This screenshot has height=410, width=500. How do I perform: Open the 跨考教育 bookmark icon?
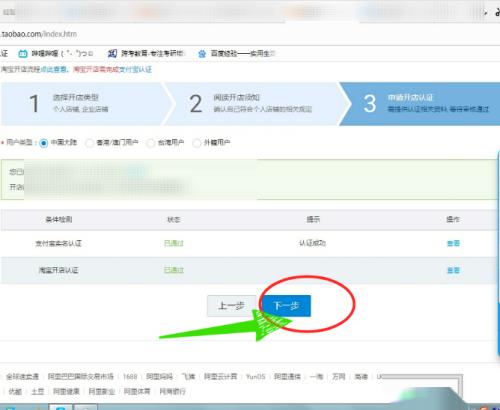[x=112, y=53]
